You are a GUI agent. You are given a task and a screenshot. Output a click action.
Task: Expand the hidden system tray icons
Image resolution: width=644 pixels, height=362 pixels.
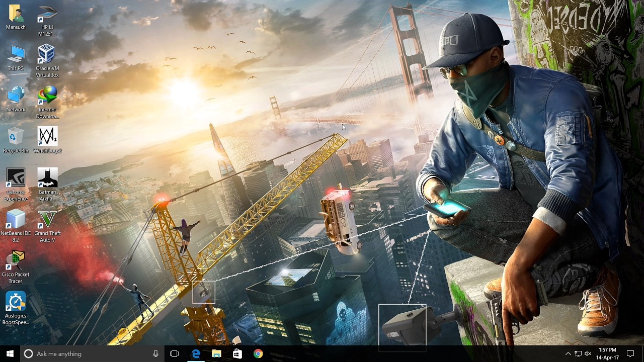pos(568,354)
